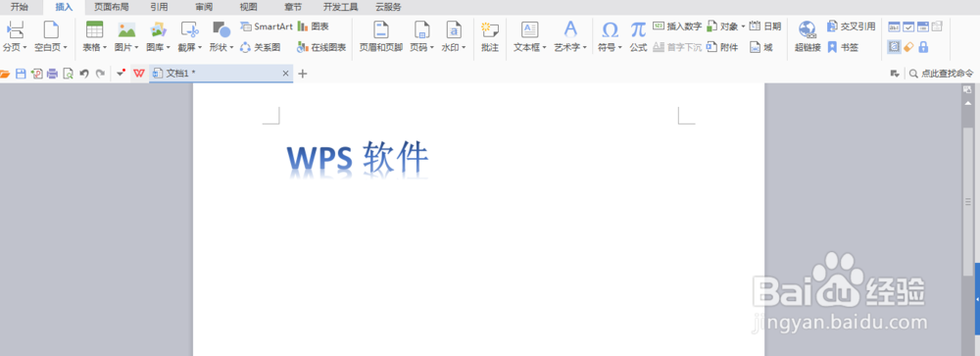The image size is (980, 356).
Task: Expand the 分页 dropdown arrow
Action: [25, 47]
